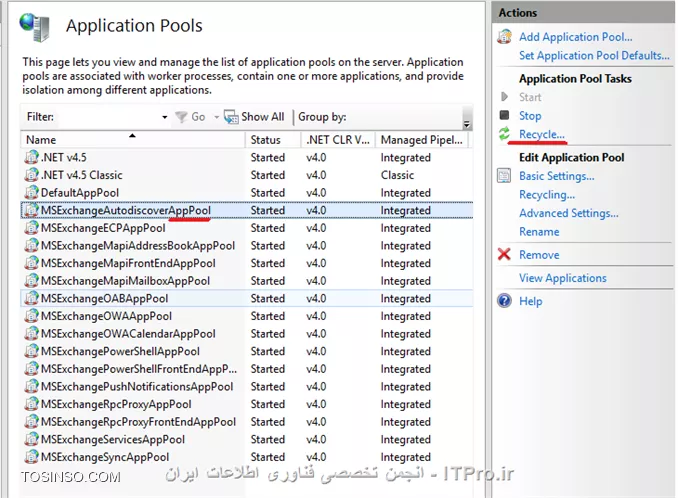Screen dimensions: 678x498
Task: Click the red X Remove icon
Action: coord(504,254)
